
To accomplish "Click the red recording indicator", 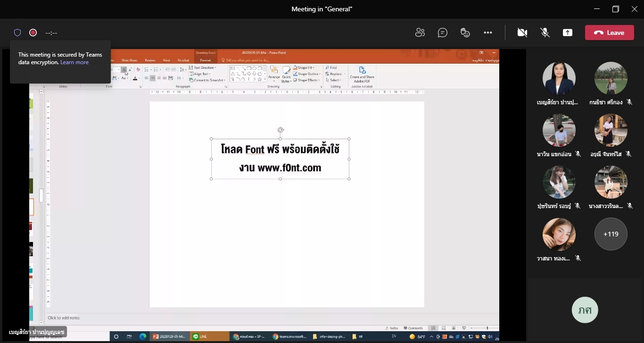I will coord(33,33).
